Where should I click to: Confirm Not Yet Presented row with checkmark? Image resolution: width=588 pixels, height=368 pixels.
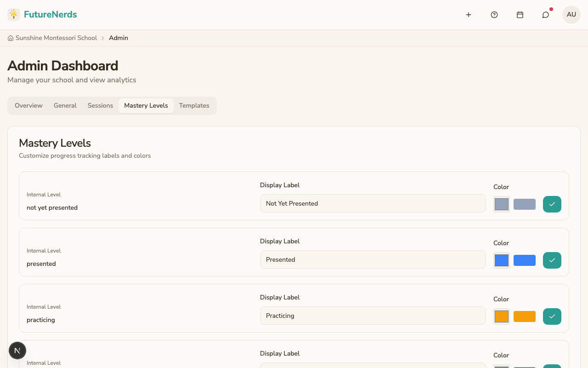(552, 204)
